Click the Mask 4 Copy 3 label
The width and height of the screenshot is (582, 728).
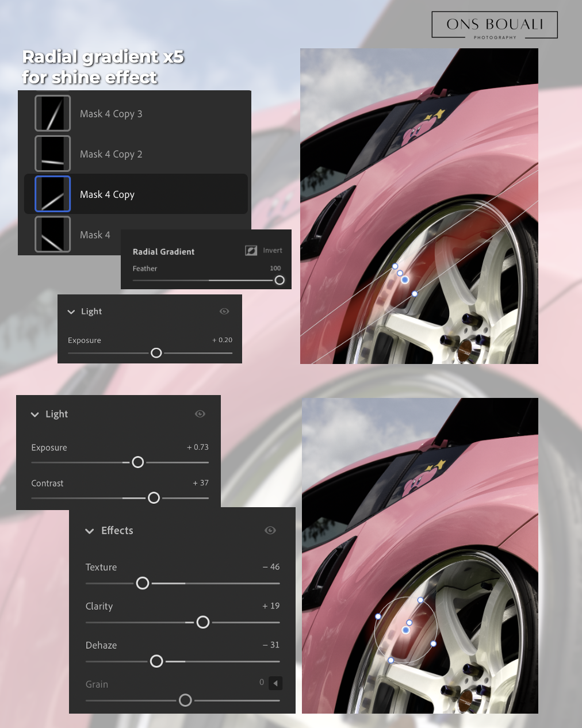pyautogui.click(x=111, y=114)
